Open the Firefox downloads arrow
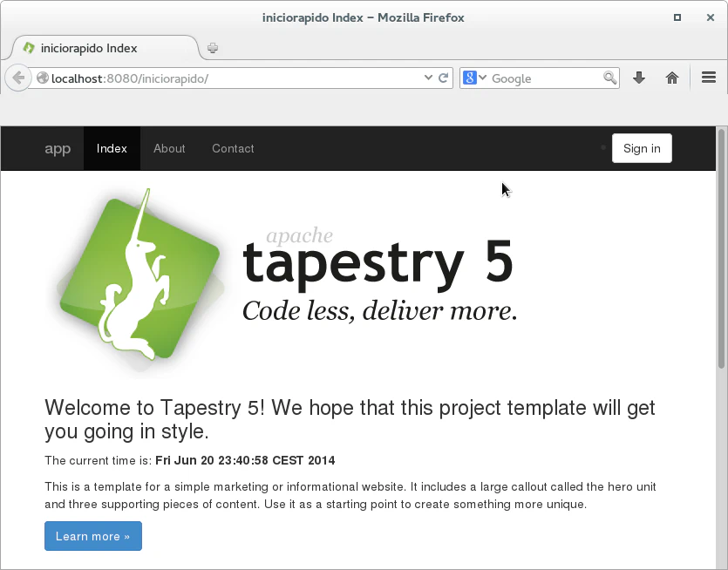The width and height of the screenshot is (728, 570). [639, 78]
